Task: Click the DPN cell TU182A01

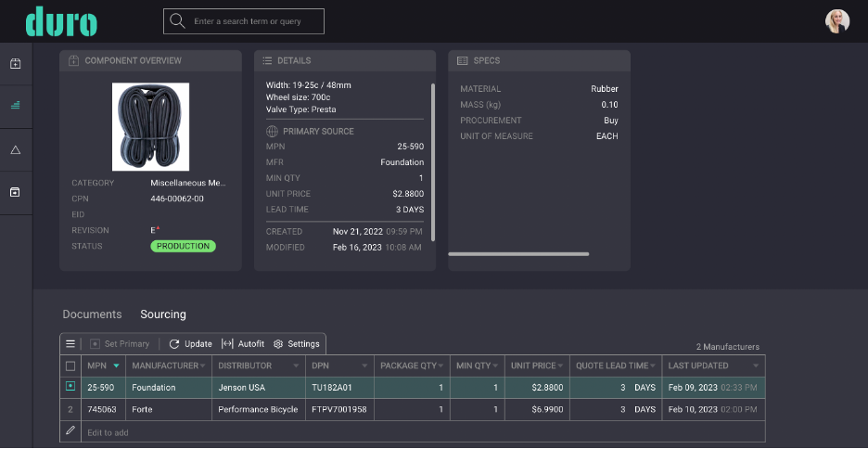Action: pos(340,388)
